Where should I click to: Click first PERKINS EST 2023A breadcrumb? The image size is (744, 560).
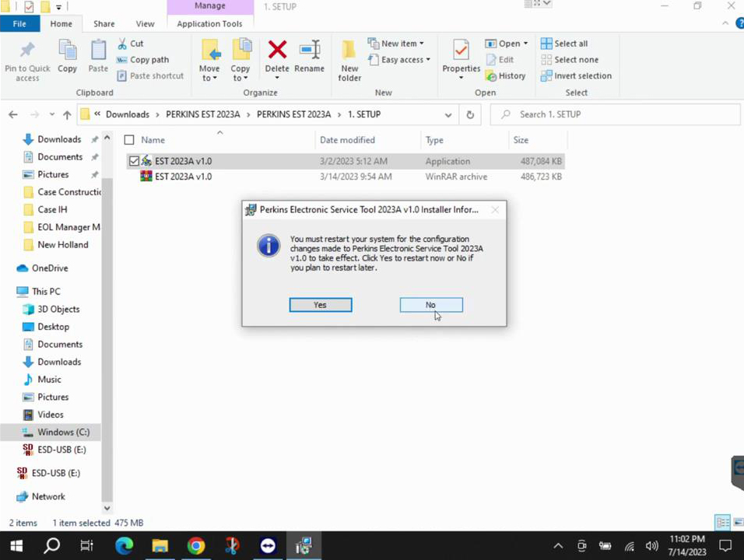click(x=202, y=114)
